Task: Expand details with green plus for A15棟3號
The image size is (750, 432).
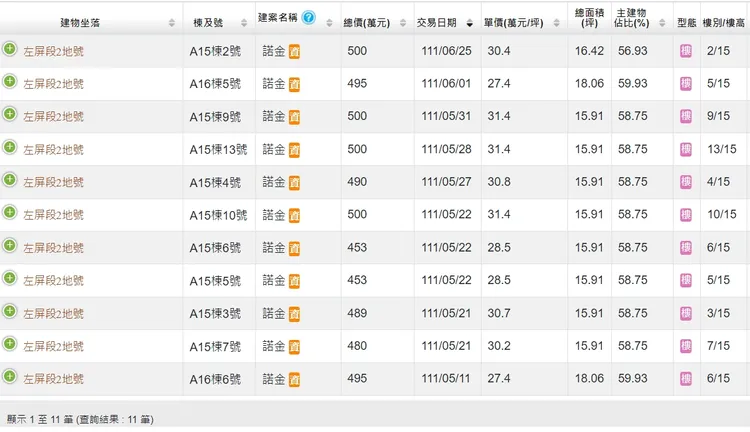Action: point(10,311)
